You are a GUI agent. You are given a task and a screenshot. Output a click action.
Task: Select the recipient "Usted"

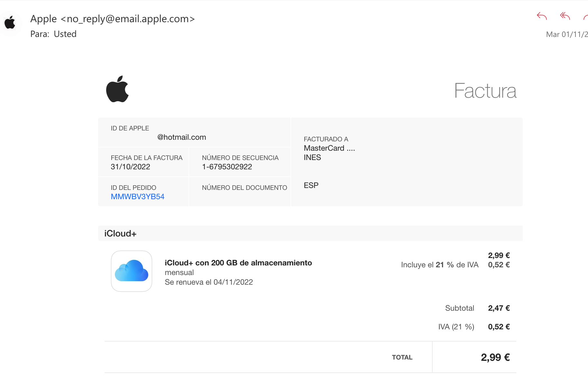(65, 34)
